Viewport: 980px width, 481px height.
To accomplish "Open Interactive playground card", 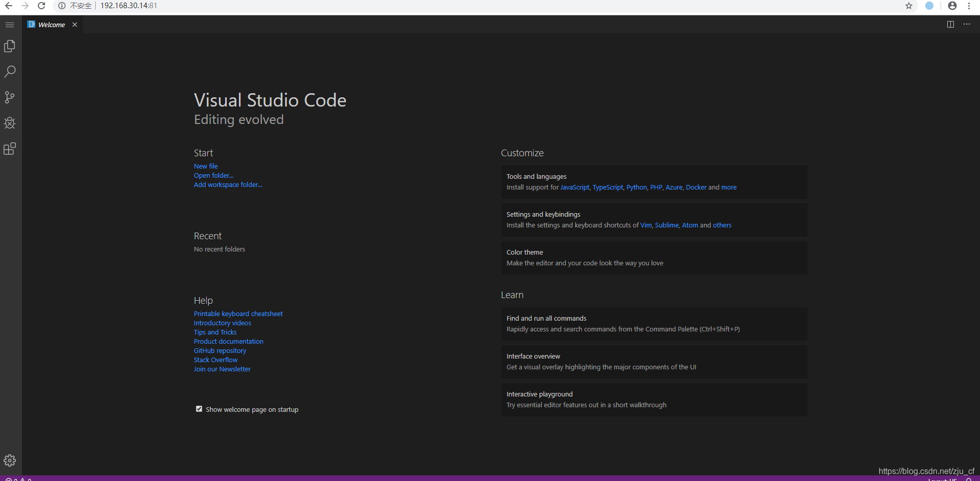I will click(x=654, y=400).
